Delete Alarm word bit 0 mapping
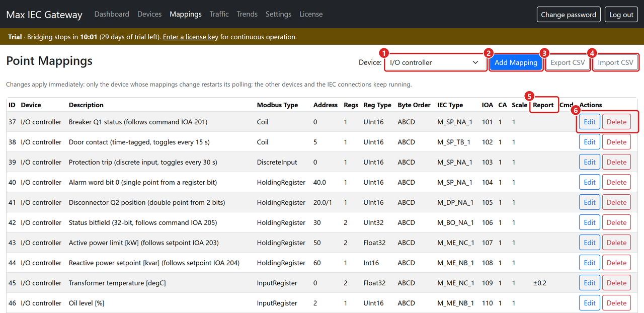Image resolution: width=644 pixels, height=313 pixels. [x=616, y=182]
